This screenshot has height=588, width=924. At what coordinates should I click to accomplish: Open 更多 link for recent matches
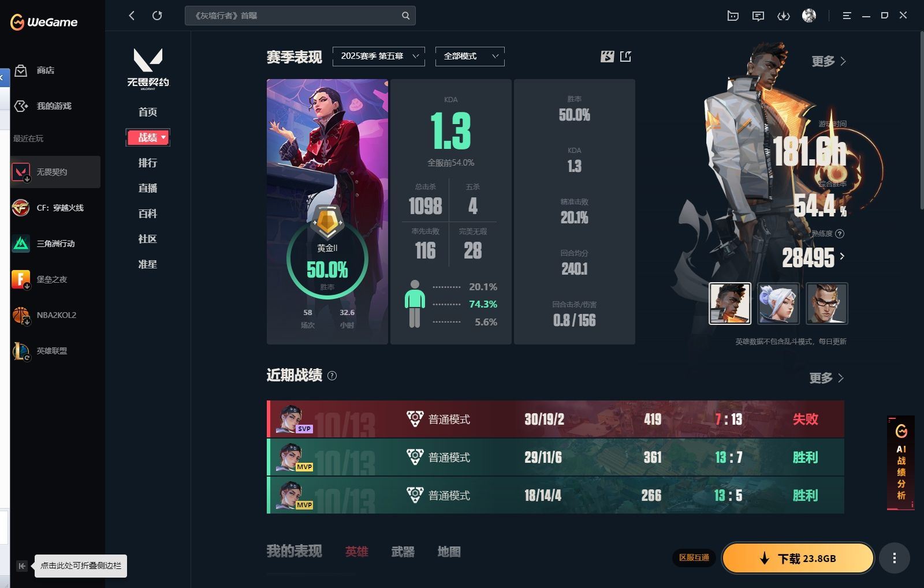826,378
